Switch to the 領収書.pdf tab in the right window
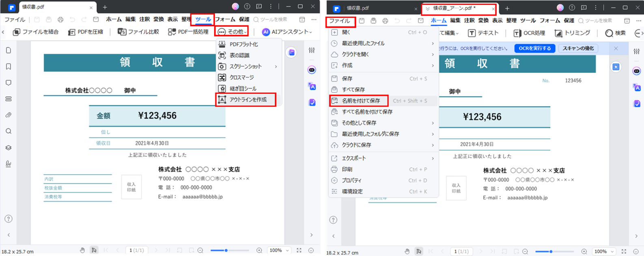Screen dimensions: 644x256 pyautogui.click(x=375, y=8)
